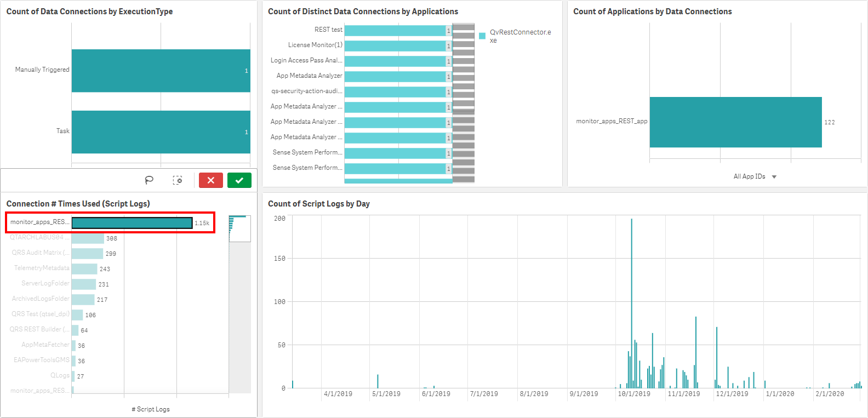Click the QvRestConnector.exe legend color swatch
The image size is (868, 418).
(482, 36)
